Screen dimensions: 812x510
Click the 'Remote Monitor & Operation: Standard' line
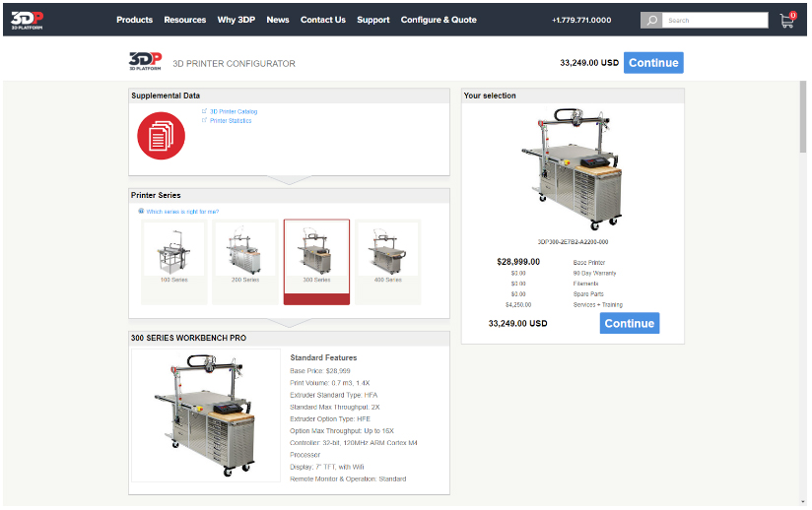click(x=348, y=478)
